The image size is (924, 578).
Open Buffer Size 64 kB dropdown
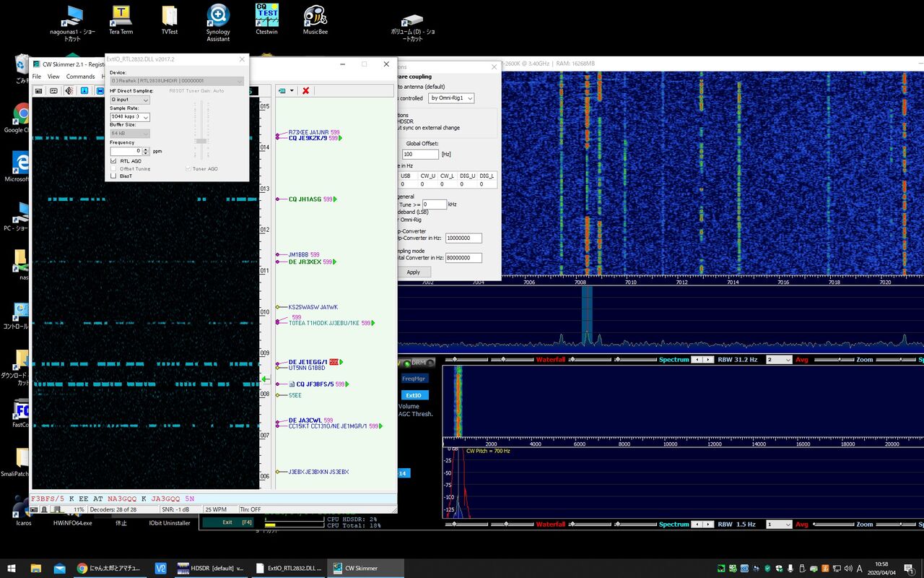tap(130, 134)
